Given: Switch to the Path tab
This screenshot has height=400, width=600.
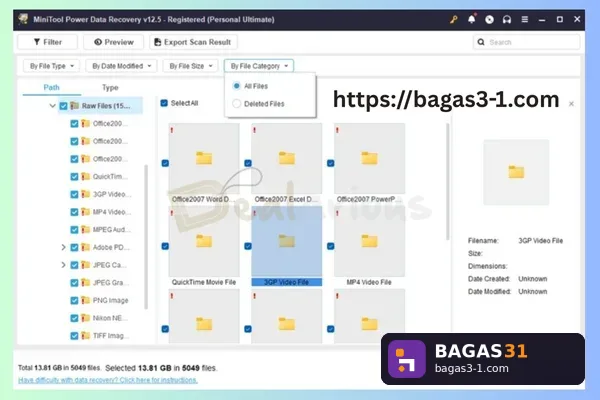Looking at the screenshot, I should click(52, 87).
